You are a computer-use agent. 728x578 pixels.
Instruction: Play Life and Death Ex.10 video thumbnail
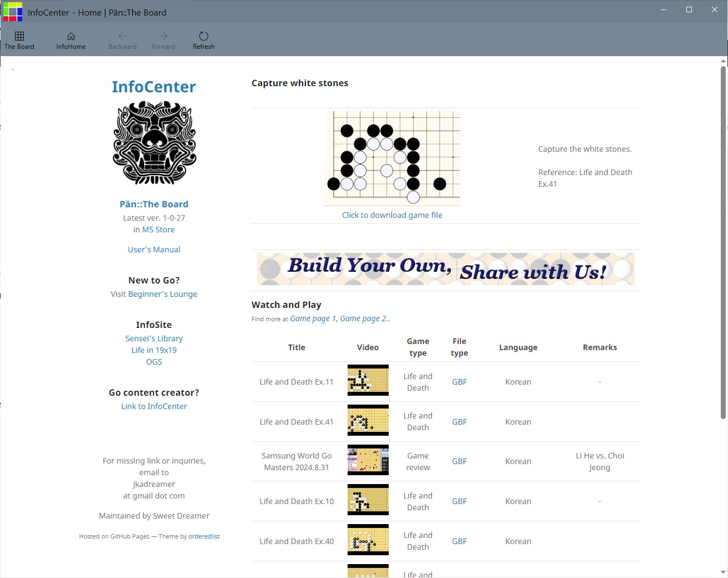point(368,500)
